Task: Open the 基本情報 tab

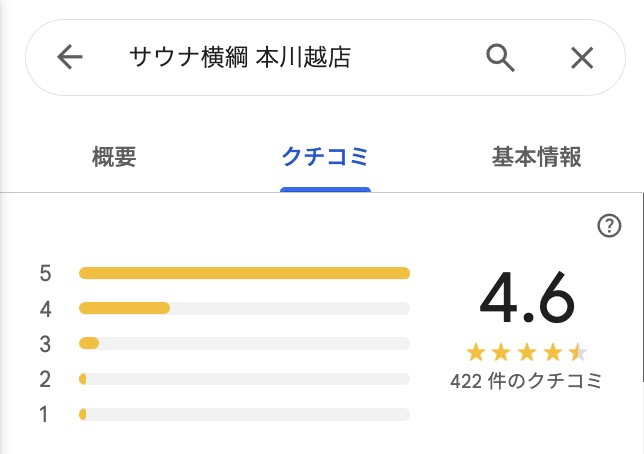Action: pyautogui.click(x=536, y=157)
